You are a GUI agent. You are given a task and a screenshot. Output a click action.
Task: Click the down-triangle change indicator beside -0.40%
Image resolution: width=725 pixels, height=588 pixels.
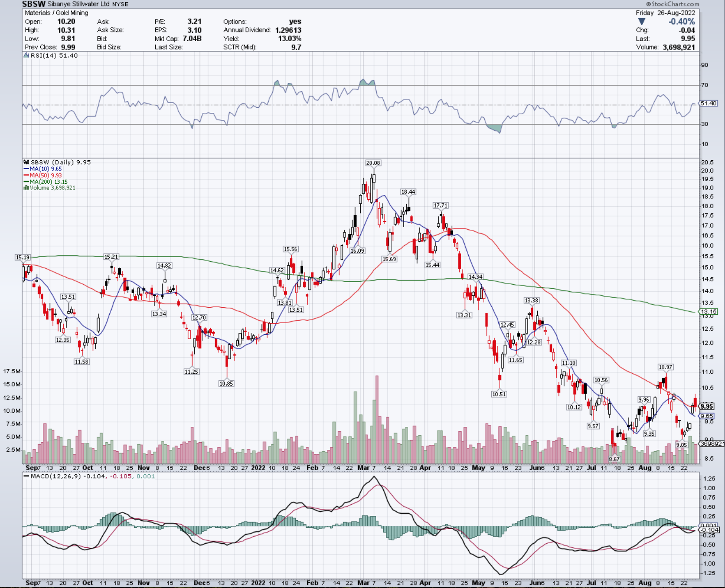[641, 22]
